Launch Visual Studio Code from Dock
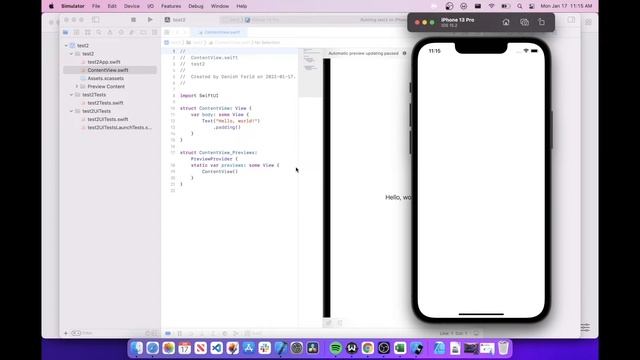Screen dimensions: 640x360 coord(216,348)
